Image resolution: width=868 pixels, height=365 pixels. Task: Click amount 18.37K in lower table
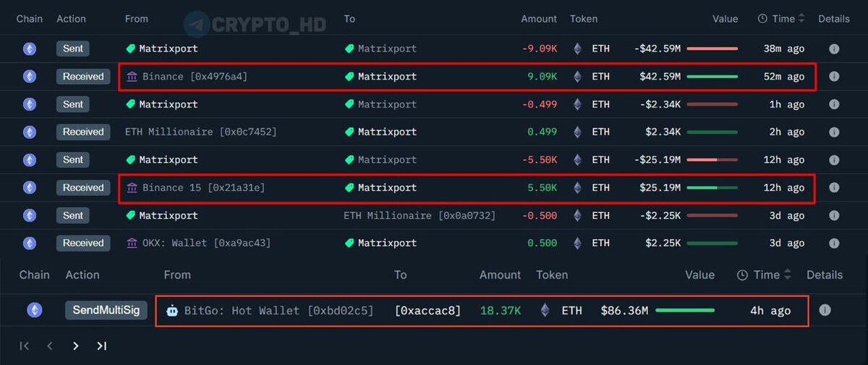(501, 310)
